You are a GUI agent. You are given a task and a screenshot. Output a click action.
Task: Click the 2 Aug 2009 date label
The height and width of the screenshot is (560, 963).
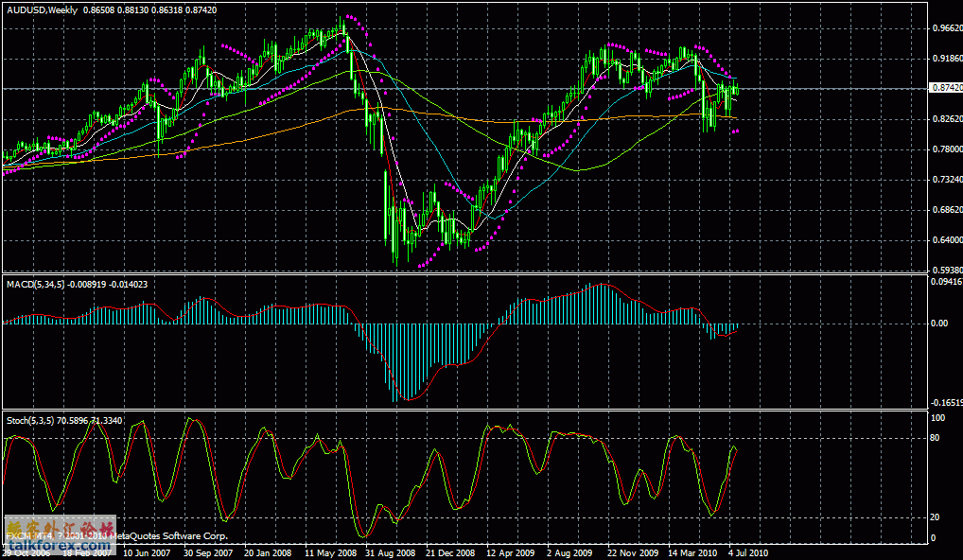click(569, 552)
